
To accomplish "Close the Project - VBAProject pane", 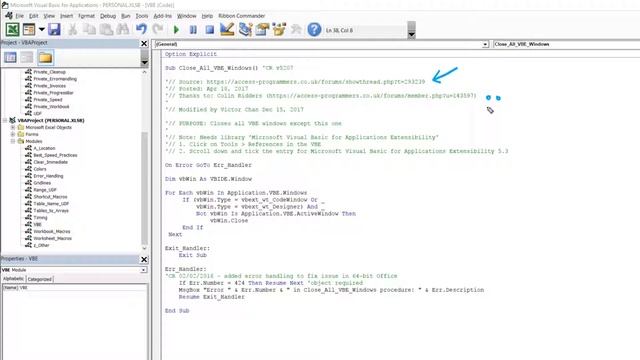I will click(144, 43).
